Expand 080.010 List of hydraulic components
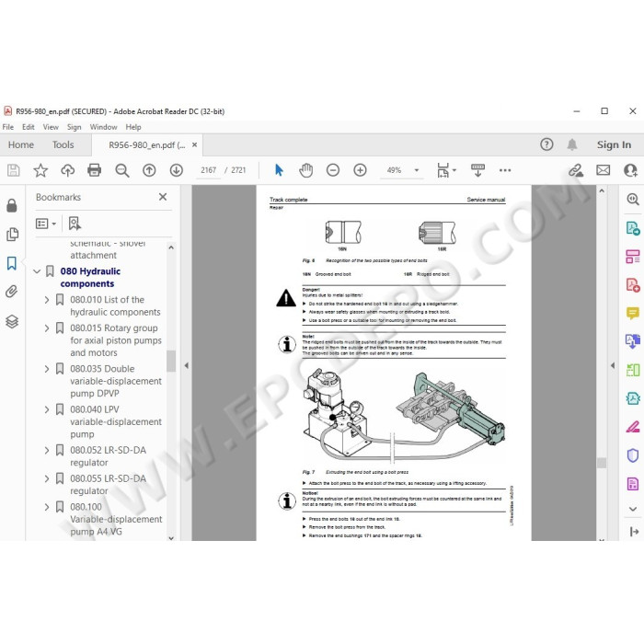 point(46,300)
